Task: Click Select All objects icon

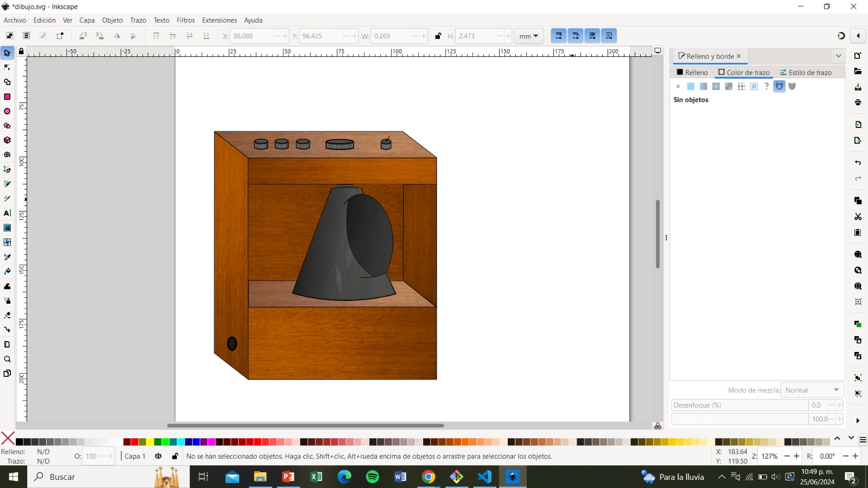Action: [9, 36]
